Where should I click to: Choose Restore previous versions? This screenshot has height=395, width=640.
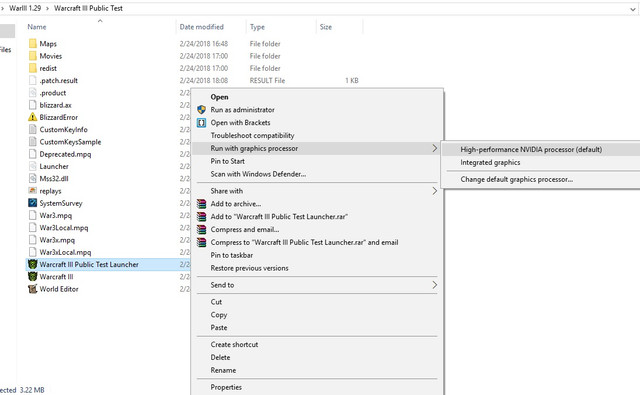tap(249, 268)
